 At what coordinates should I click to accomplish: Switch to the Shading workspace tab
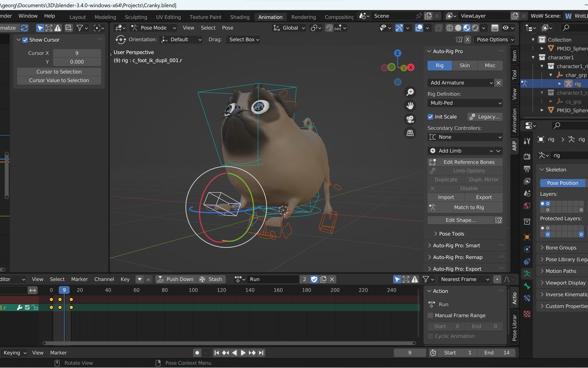click(240, 17)
